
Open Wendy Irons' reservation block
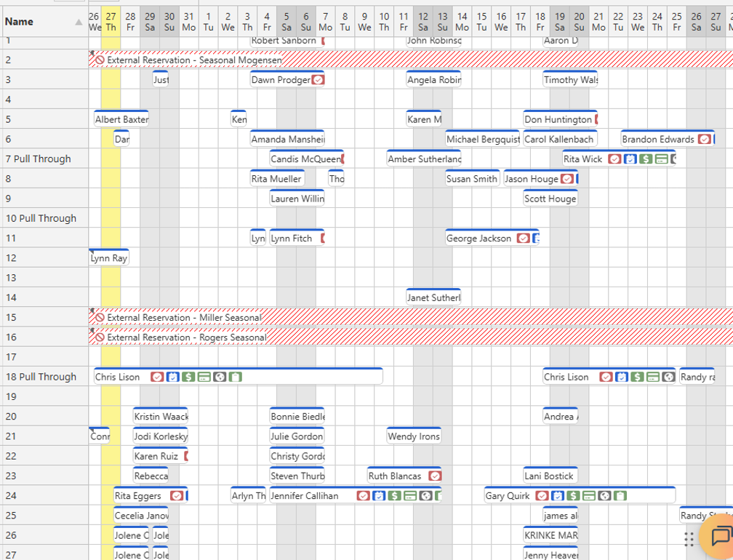coord(414,436)
